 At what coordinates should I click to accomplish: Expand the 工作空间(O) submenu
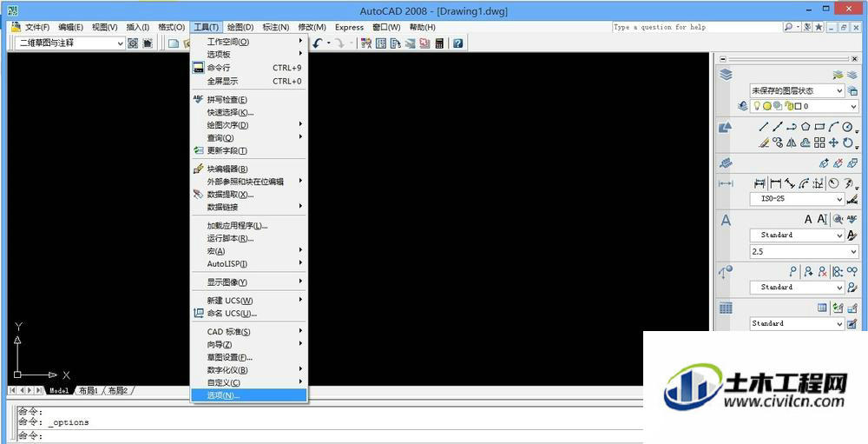pos(249,42)
